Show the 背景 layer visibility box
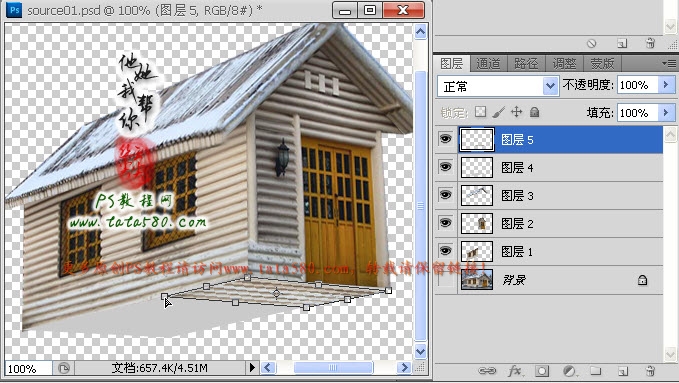 pyautogui.click(x=446, y=280)
